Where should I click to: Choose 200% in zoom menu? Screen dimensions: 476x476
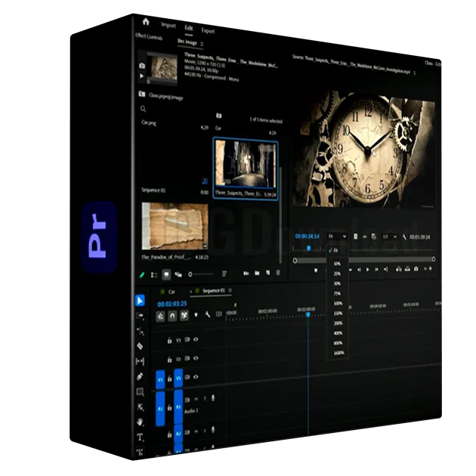click(338, 323)
